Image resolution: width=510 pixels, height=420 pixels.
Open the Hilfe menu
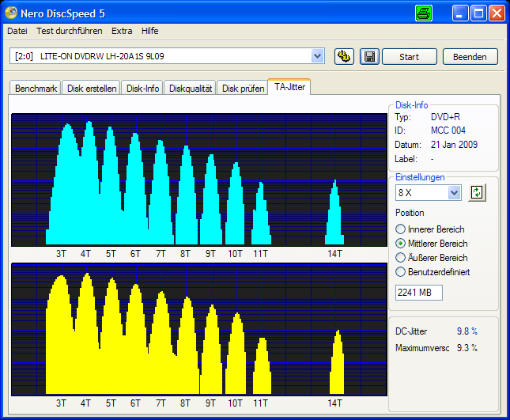[x=150, y=31]
